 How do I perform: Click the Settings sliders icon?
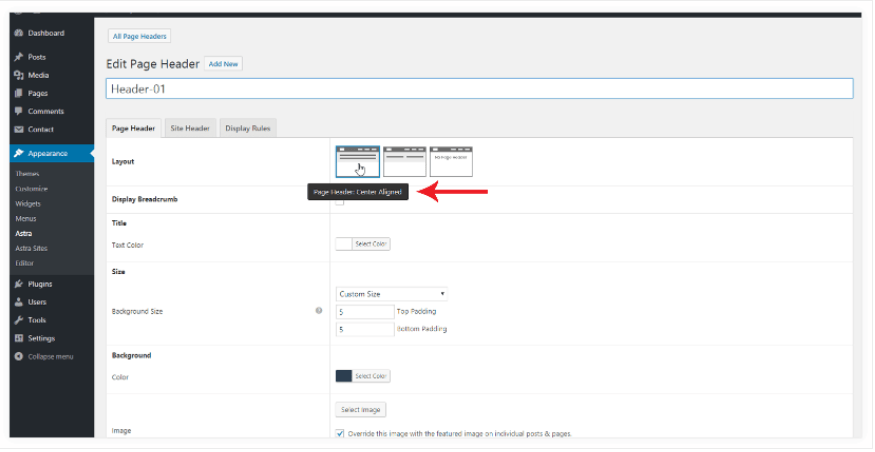[x=18, y=338]
